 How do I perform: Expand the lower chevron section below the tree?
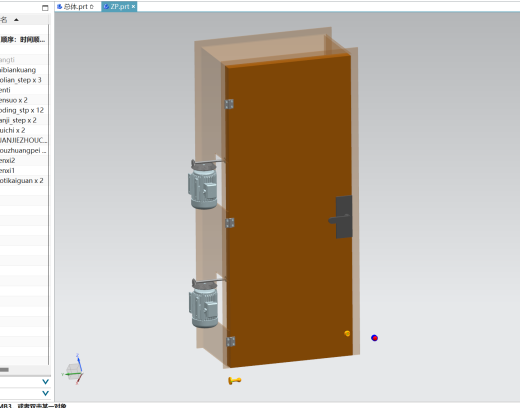pos(45,393)
